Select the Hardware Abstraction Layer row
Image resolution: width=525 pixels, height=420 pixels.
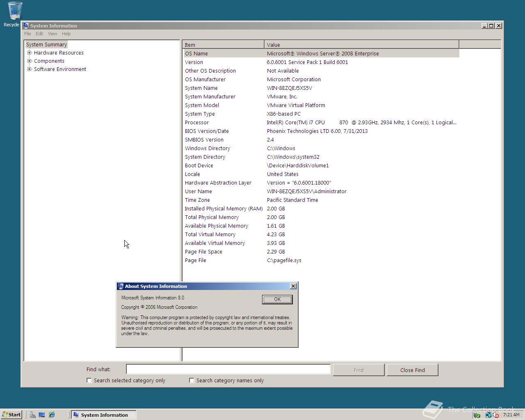click(321, 183)
